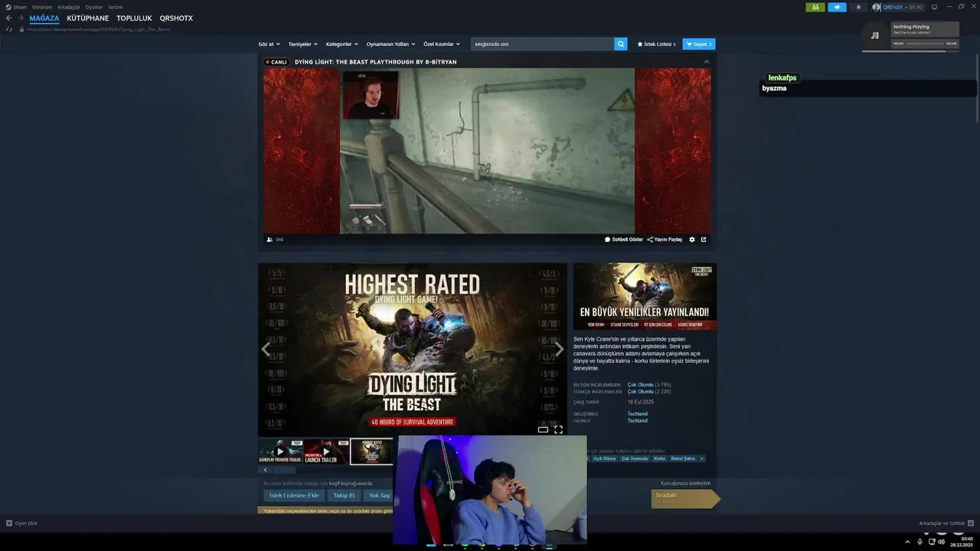Open the Techland publisher link below the developer
The image size is (980, 551).
(637, 421)
